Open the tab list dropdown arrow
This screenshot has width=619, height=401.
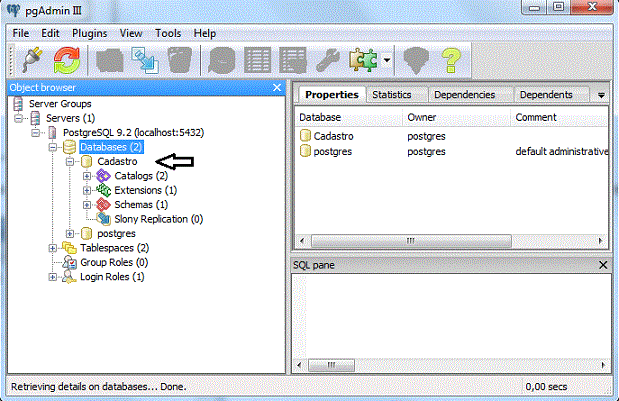click(x=601, y=95)
